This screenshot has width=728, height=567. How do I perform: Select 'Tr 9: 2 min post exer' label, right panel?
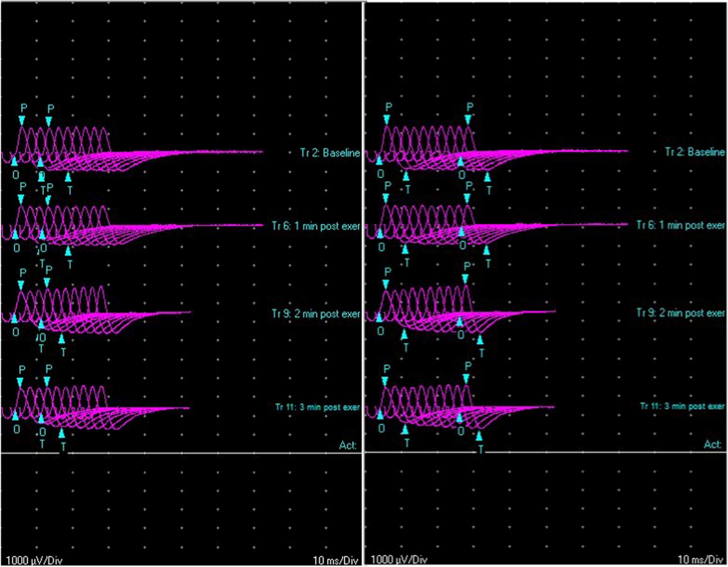coord(681,313)
